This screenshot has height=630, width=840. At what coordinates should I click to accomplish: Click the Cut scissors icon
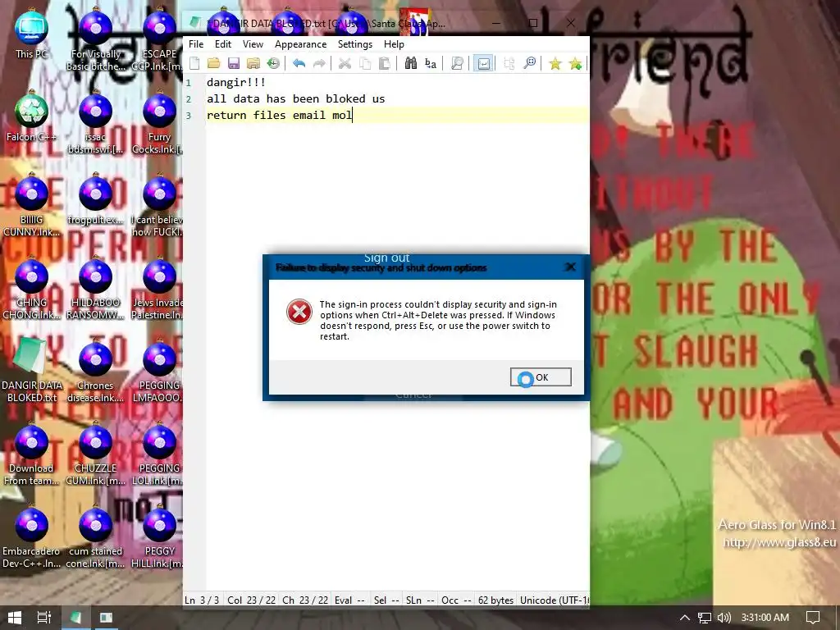point(345,63)
